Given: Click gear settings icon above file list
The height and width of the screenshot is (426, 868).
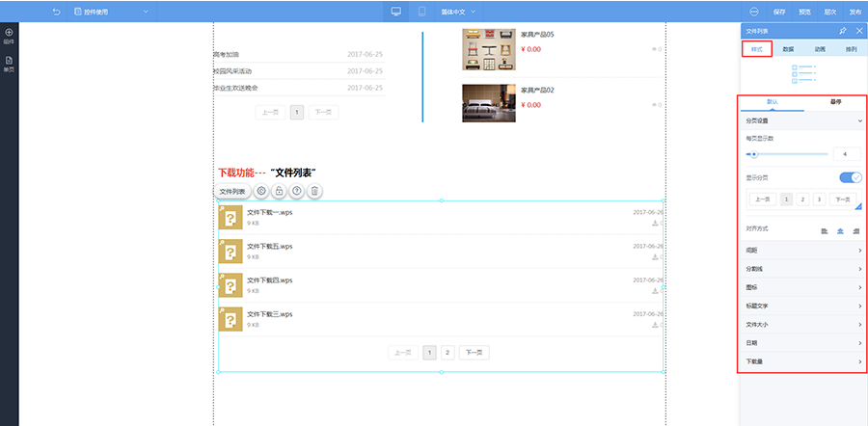Looking at the screenshot, I should pos(261,191).
